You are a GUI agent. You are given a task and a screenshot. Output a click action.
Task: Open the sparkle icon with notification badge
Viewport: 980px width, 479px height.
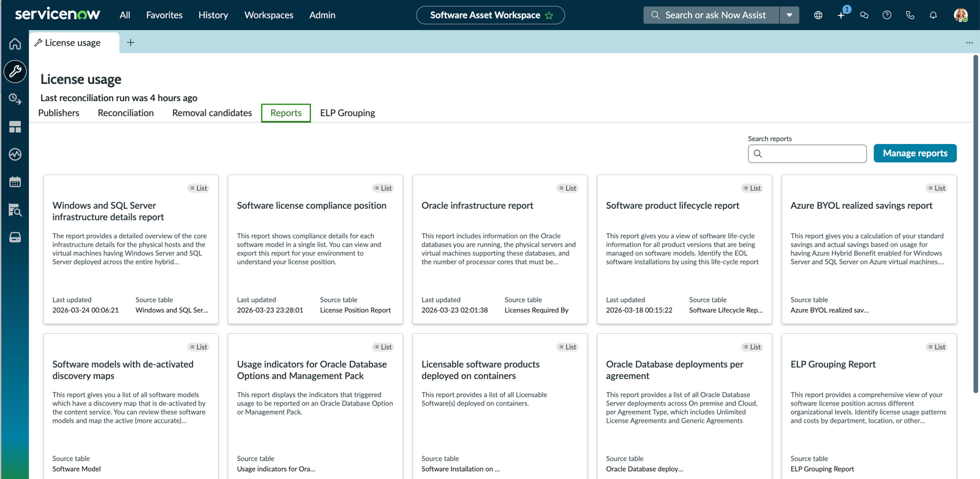(842, 15)
